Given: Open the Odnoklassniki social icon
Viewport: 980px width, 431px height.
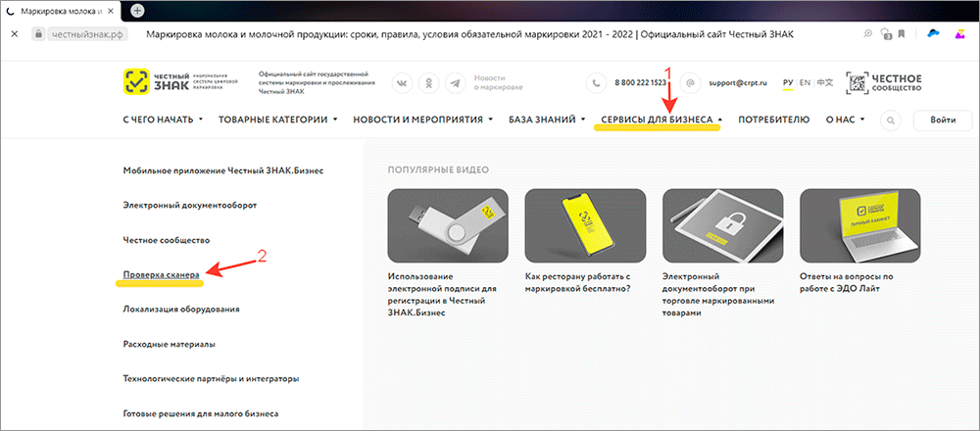Looking at the screenshot, I should pyautogui.click(x=429, y=82).
